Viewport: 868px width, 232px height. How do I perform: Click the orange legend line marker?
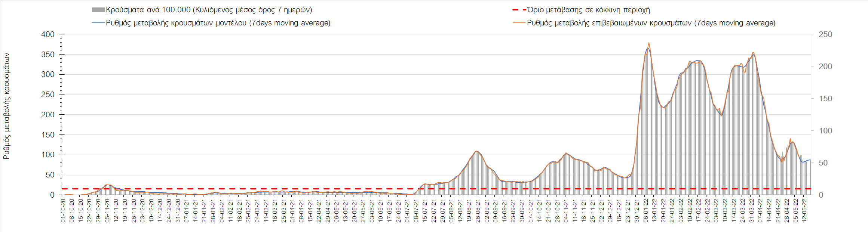pyautogui.click(x=519, y=23)
